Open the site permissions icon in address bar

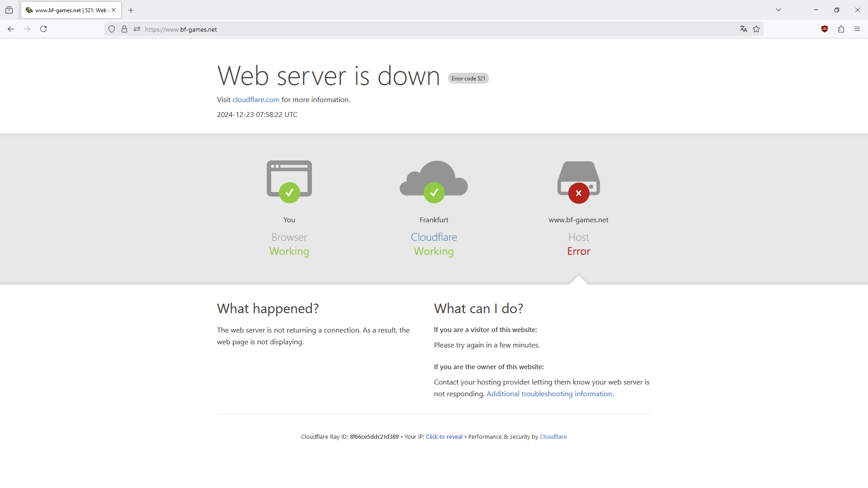click(x=137, y=29)
